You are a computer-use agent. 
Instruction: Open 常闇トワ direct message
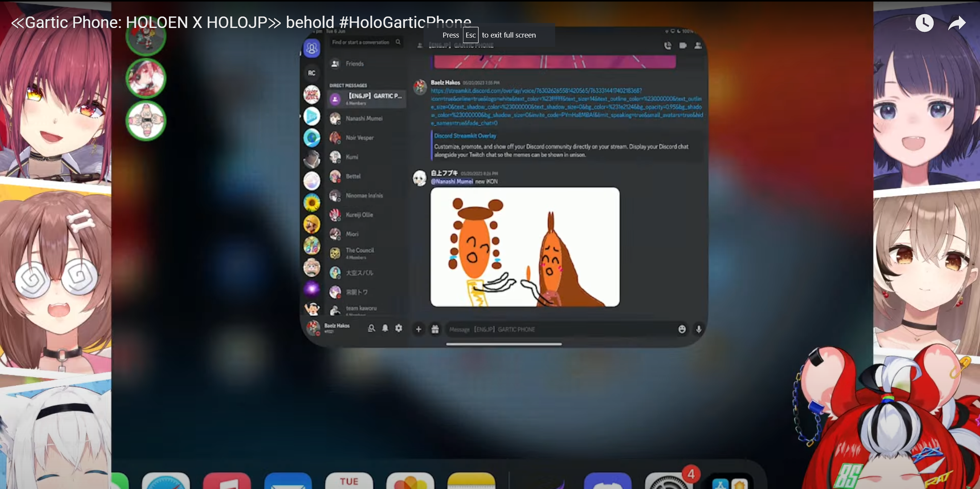coord(367,292)
